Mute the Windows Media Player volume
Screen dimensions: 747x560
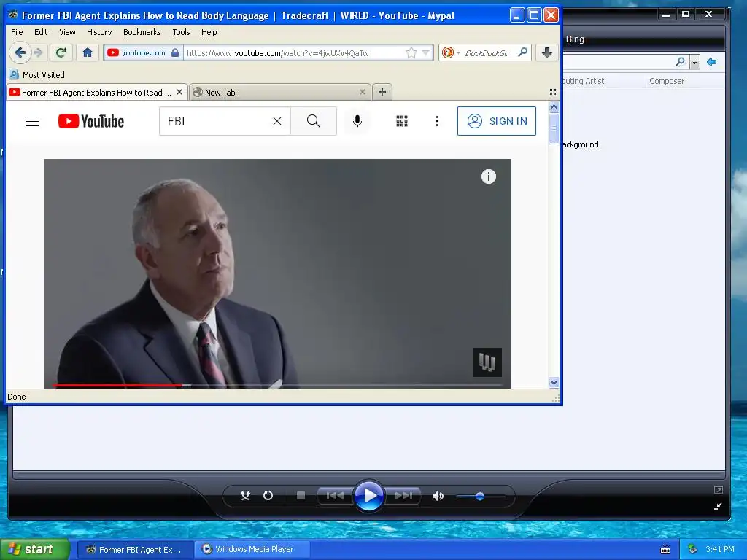438,496
